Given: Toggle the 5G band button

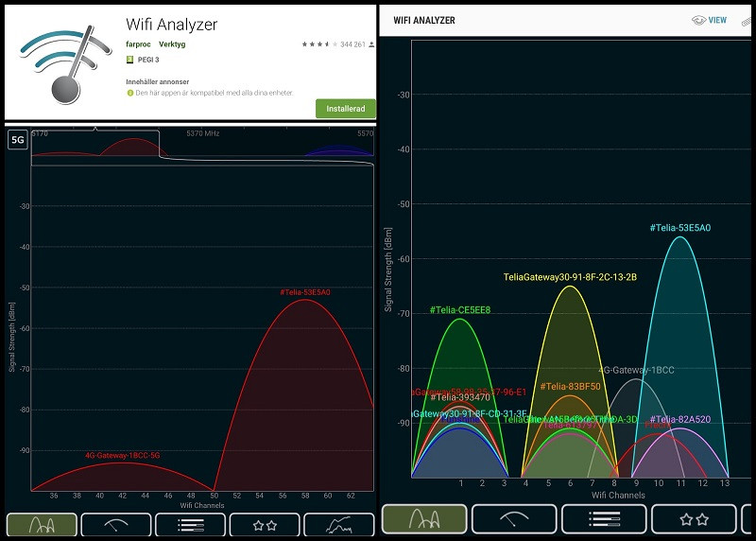Looking at the screenshot, I should click(17, 140).
